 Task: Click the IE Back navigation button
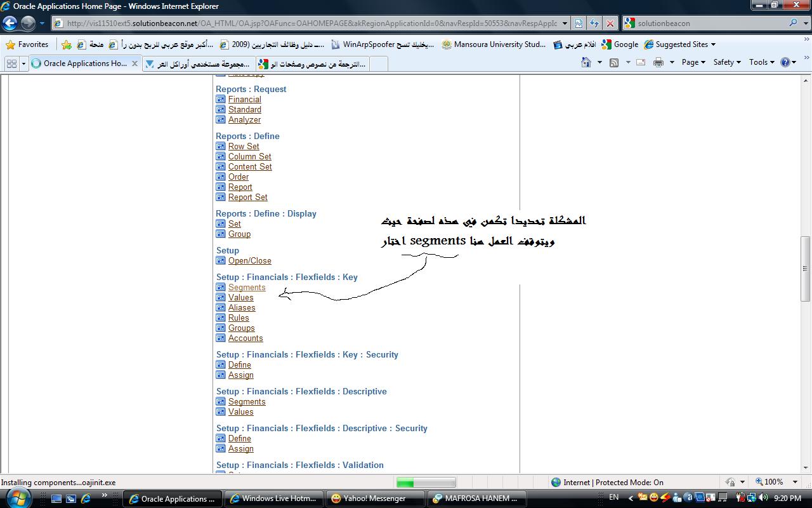click(10, 23)
